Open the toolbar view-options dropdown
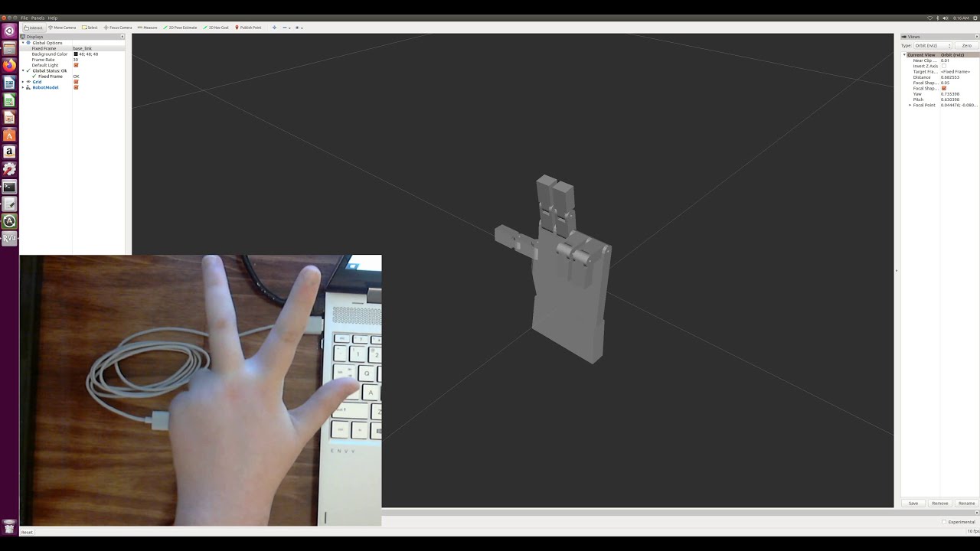The width and height of the screenshot is (980, 551). 299,28
